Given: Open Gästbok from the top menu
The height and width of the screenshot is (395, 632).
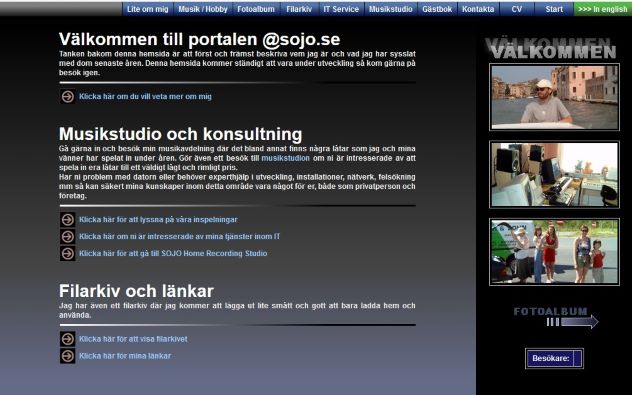Looking at the screenshot, I should [x=437, y=9].
